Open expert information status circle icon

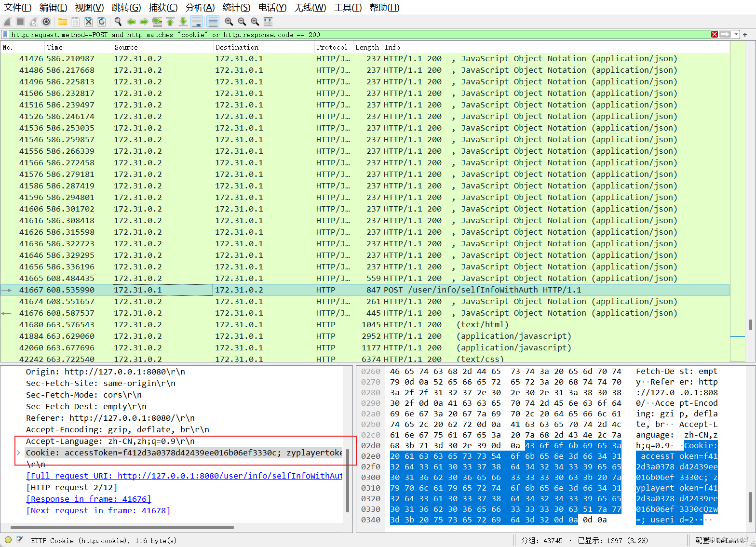[8, 540]
